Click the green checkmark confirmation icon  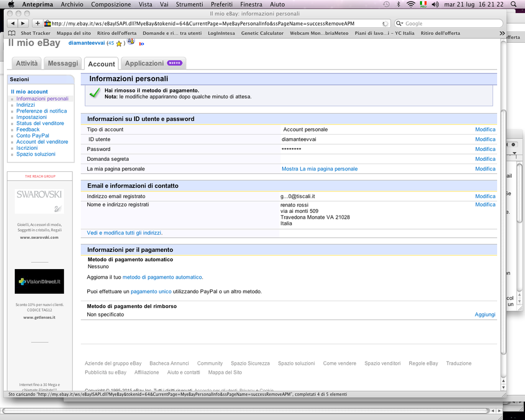coord(95,93)
